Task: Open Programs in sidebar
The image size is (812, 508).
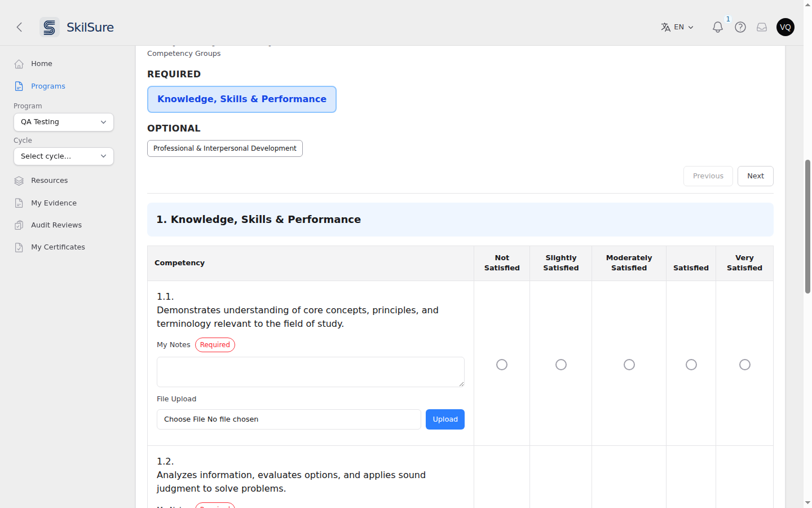Action: coord(48,86)
